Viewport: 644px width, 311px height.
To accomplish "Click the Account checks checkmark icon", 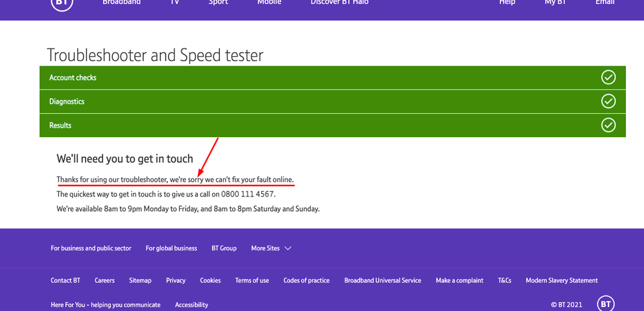I will tap(608, 77).
